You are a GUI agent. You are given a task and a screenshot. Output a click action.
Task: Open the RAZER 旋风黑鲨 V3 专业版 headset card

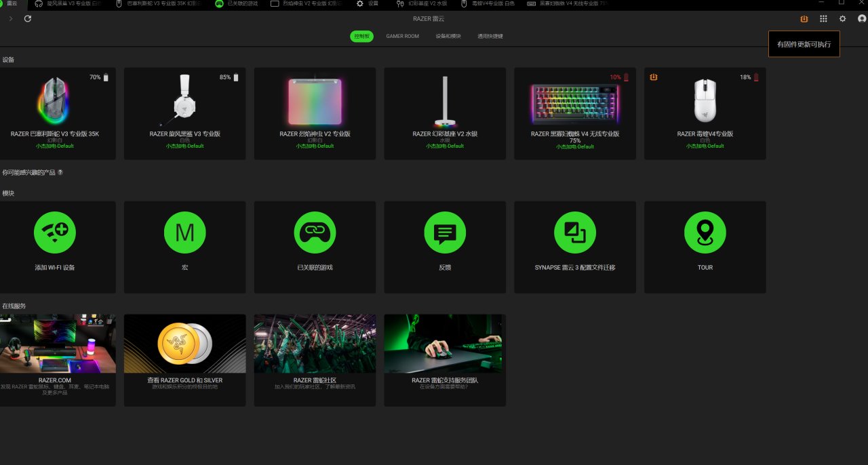(x=184, y=113)
